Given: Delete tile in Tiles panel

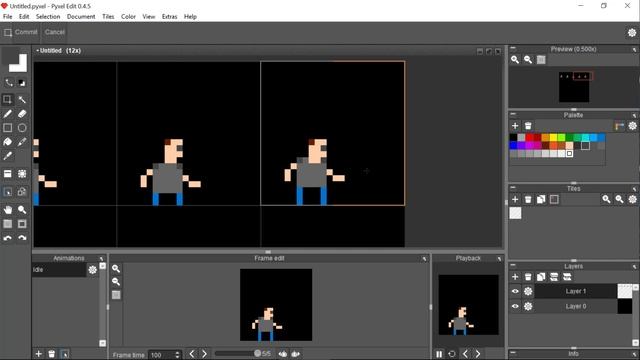Looking at the screenshot, I should pyautogui.click(x=528, y=199).
